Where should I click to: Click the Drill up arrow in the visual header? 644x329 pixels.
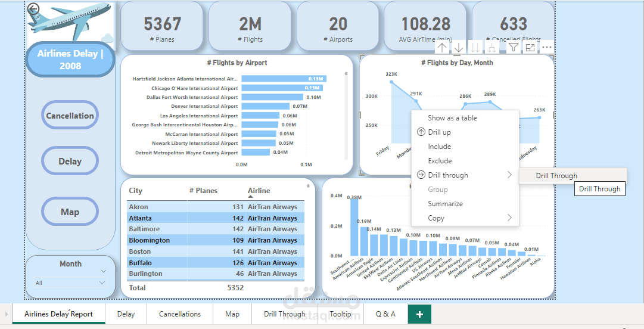[x=441, y=48]
